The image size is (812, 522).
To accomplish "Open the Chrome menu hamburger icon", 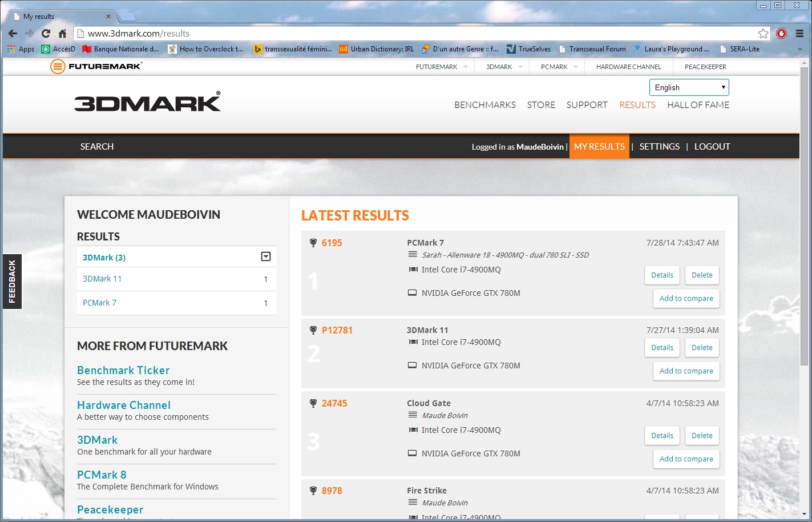I will pyautogui.click(x=799, y=33).
